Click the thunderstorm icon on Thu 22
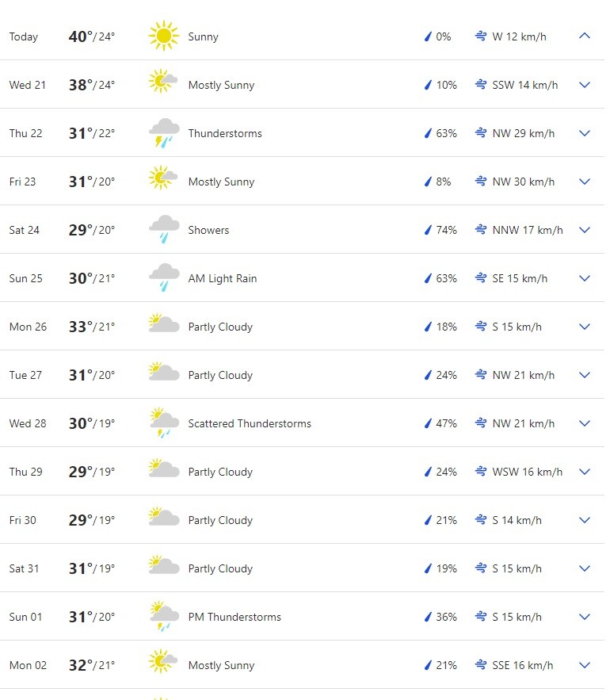 point(163,133)
